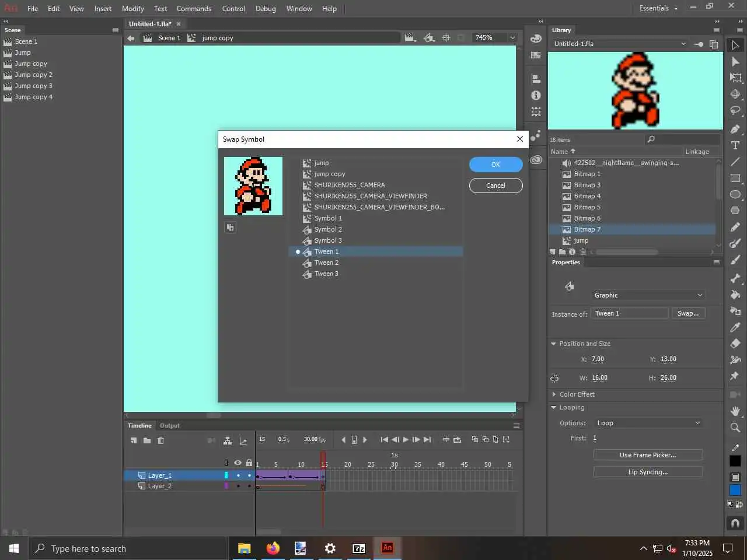Open the Graphic instance type dropdown
Viewport: 747px width, 560px height.
[649, 295]
